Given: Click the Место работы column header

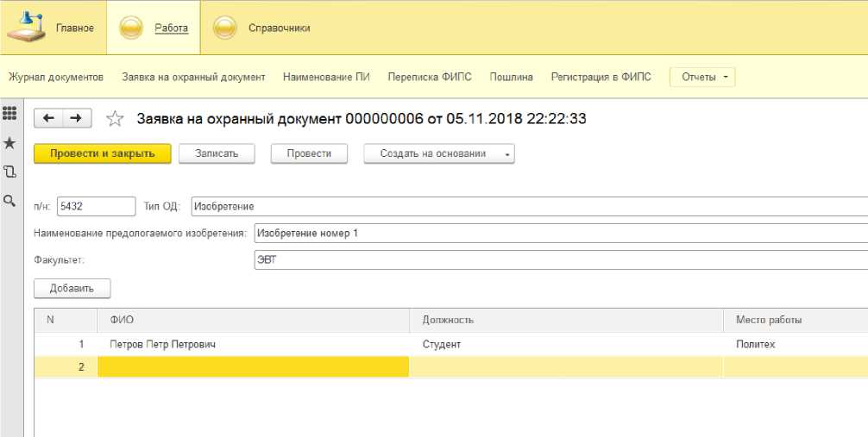Looking at the screenshot, I should point(796,320).
